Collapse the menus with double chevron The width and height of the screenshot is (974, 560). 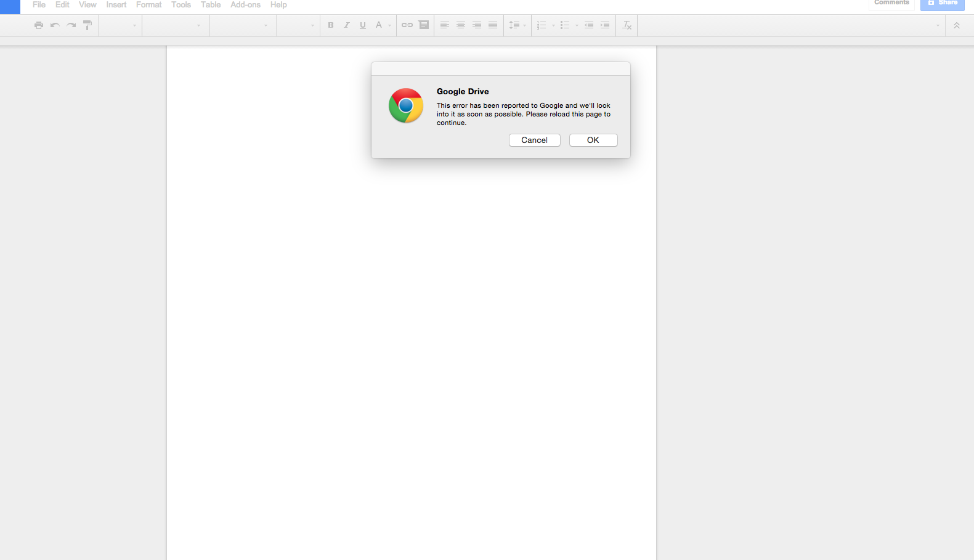[x=957, y=25]
